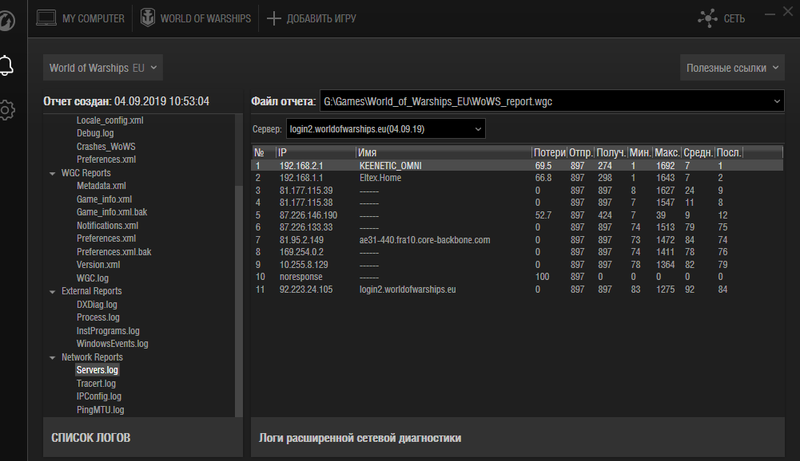This screenshot has width=800, height=461.
Task: Open the Сервер selection dropdown
Action: [386, 129]
